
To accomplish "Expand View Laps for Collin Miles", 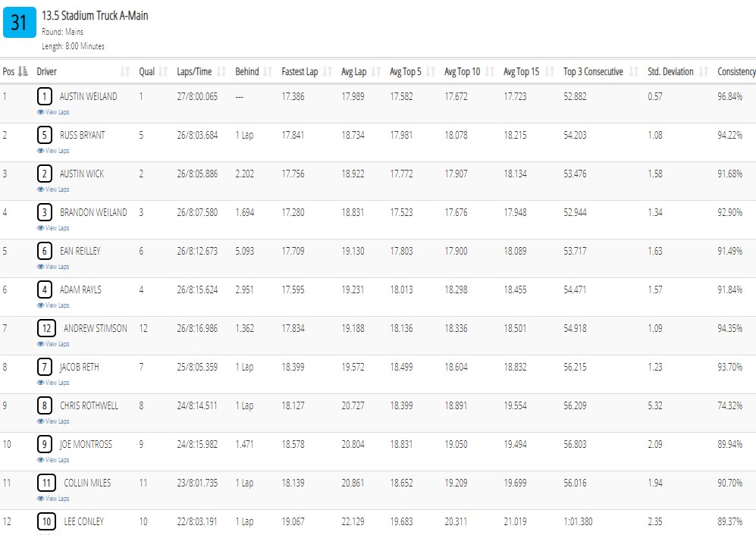I will tap(53, 499).
